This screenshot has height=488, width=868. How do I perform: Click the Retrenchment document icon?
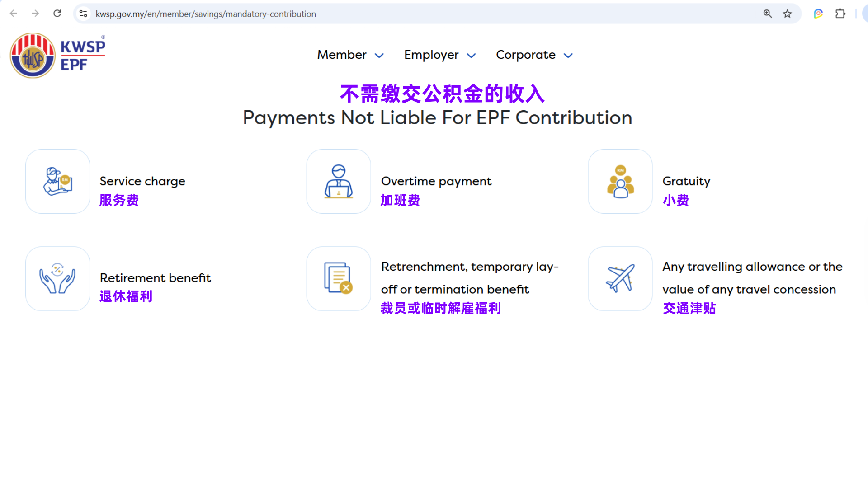point(339,278)
